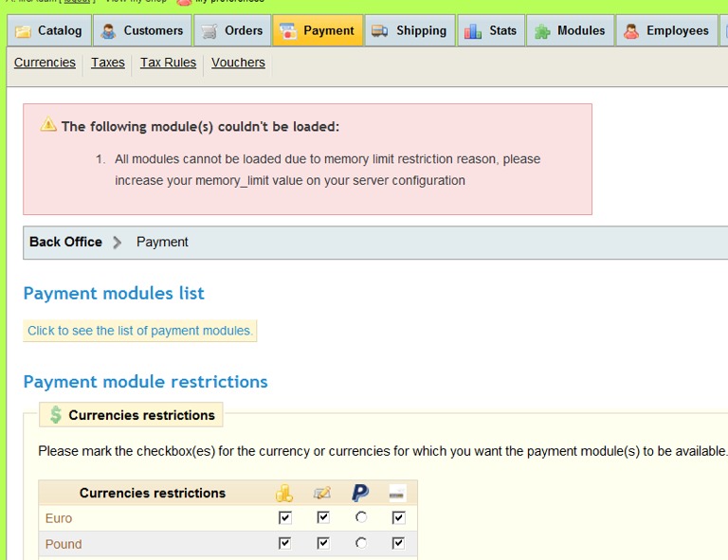Open the Stats tab
728x560 pixels.
coord(491,30)
